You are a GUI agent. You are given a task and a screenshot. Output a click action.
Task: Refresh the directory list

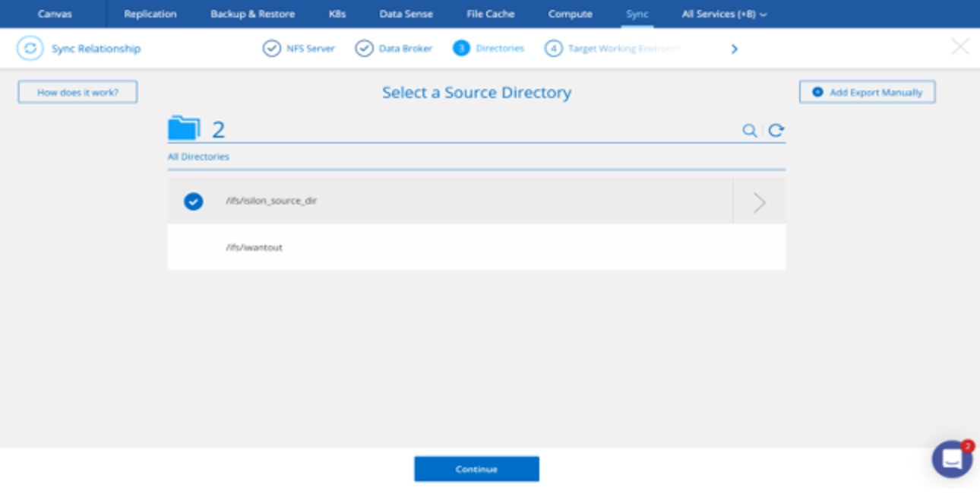tap(776, 131)
